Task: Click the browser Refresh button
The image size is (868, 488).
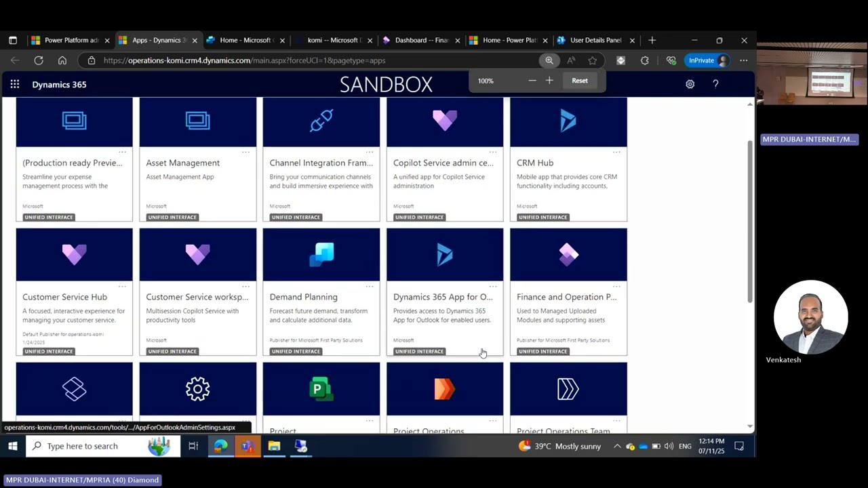Action: click(x=39, y=60)
